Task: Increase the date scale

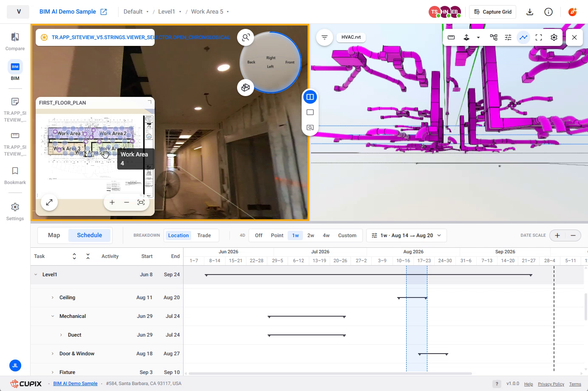Action: (557, 235)
